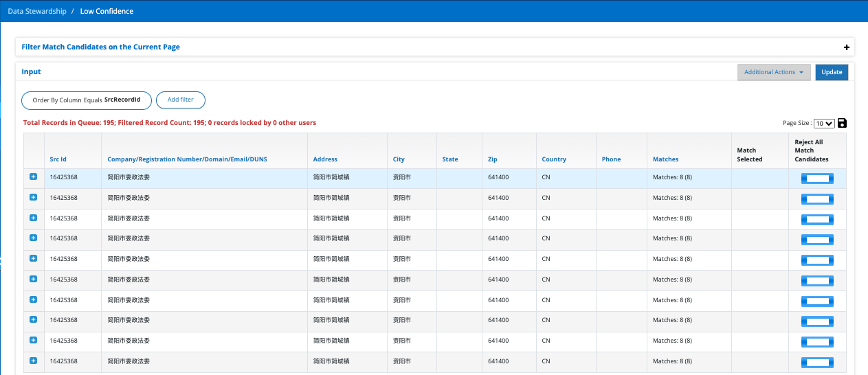868x375 pixels.
Task: Sort by the Phone column header
Action: pos(611,159)
